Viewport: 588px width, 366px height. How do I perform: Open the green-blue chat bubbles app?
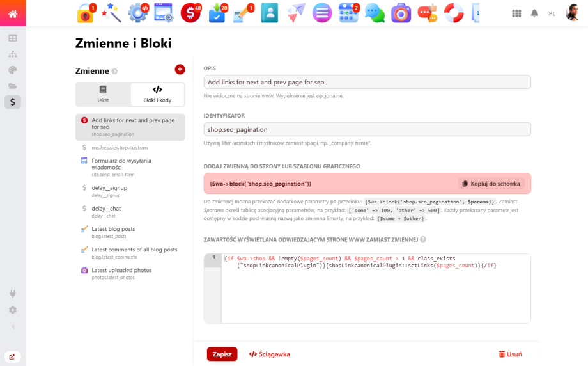coord(375,13)
